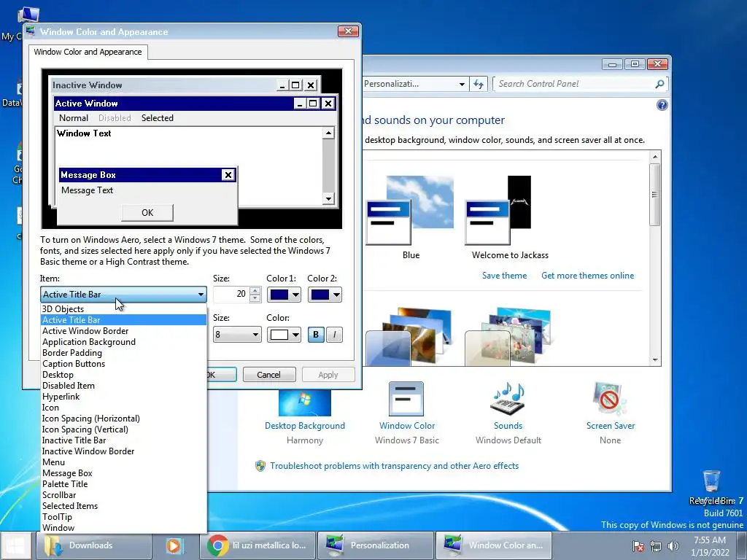Increase item Size with up spinner
747x560 pixels.
point(255,291)
